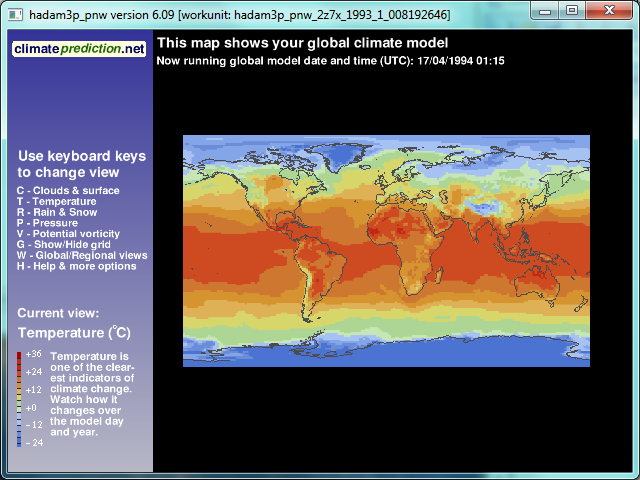Viewport: 640px width, 480px height.
Task: Open the climateprediction.net logo
Action: [80, 49]
